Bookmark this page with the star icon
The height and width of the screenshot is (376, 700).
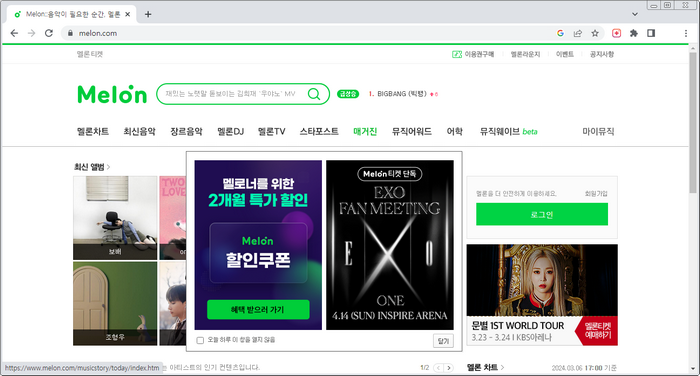(x=595, y=33)
